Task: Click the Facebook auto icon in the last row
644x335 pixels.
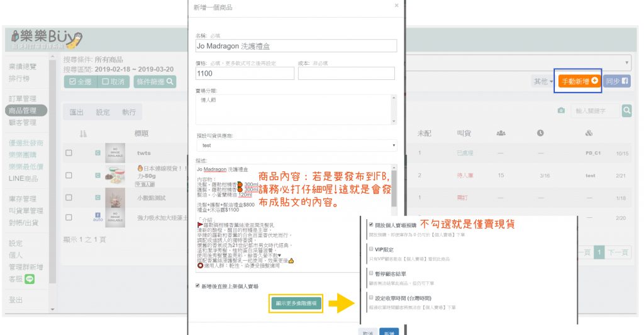Action: pyautogui.click(x=97, y=217)
